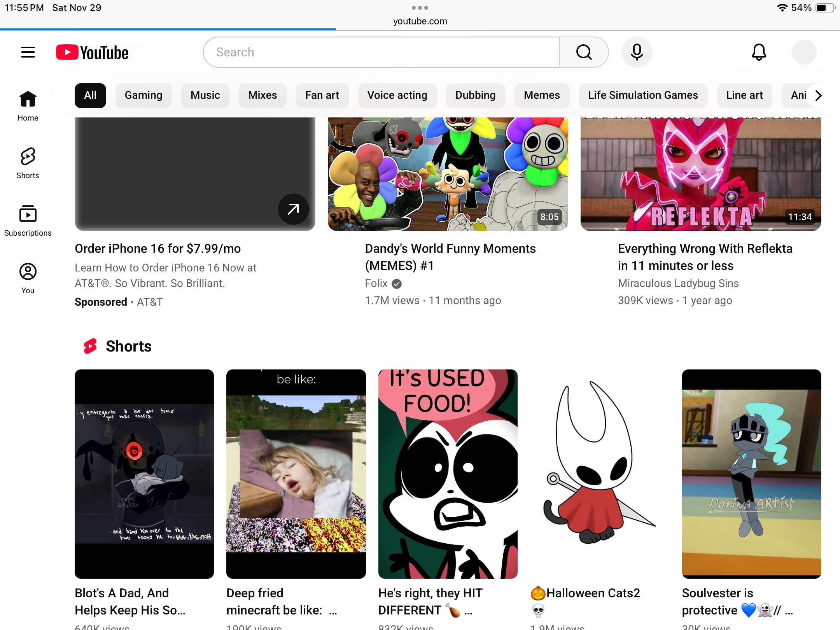
Task: Click into the Search input field
Action: 381,52
